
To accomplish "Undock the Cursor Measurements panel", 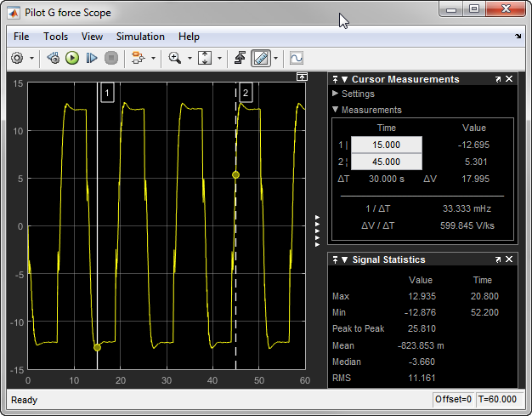I will (x=498, y=79).
